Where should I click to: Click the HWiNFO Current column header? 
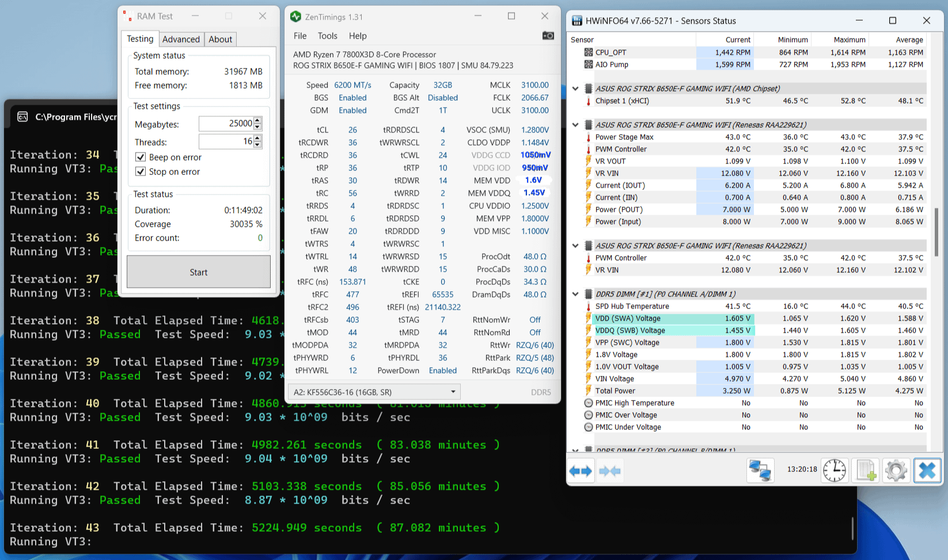click(x=725, y=40)
